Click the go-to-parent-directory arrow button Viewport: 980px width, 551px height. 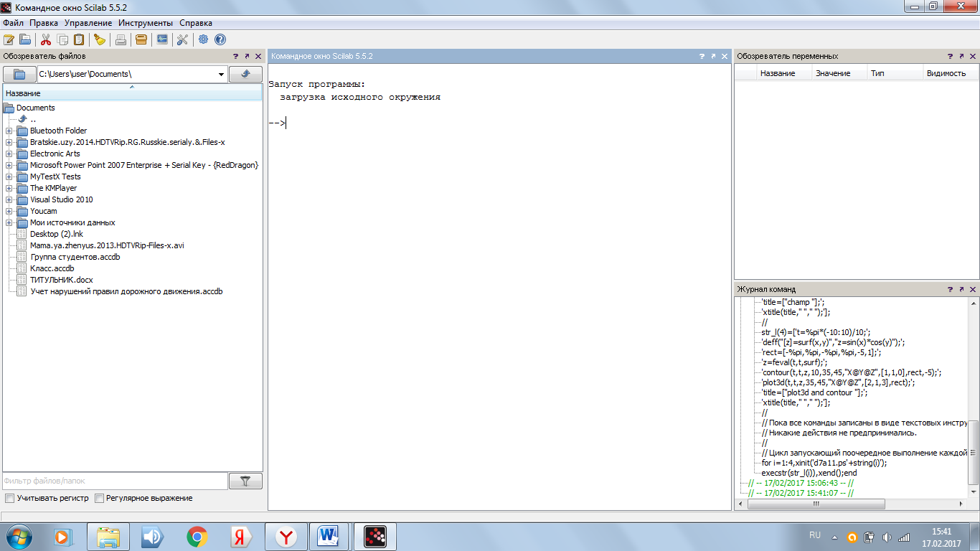pos(245,74)
